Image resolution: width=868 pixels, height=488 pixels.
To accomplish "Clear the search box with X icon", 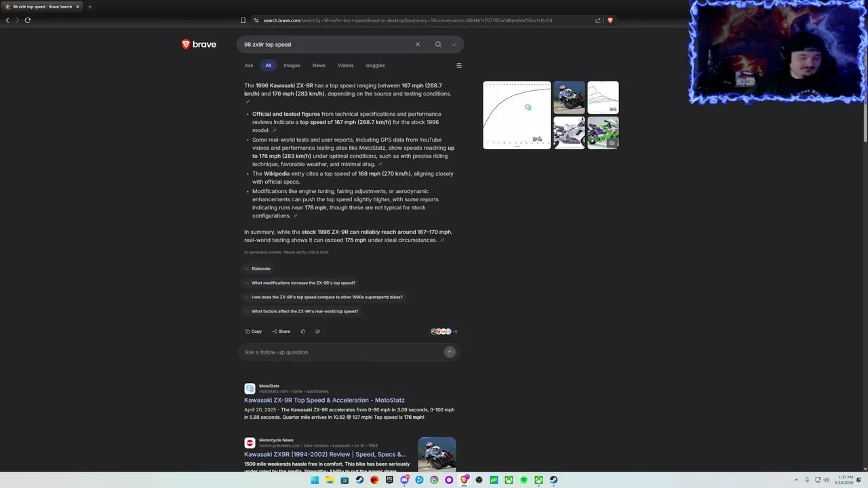I will click(418, 45).
